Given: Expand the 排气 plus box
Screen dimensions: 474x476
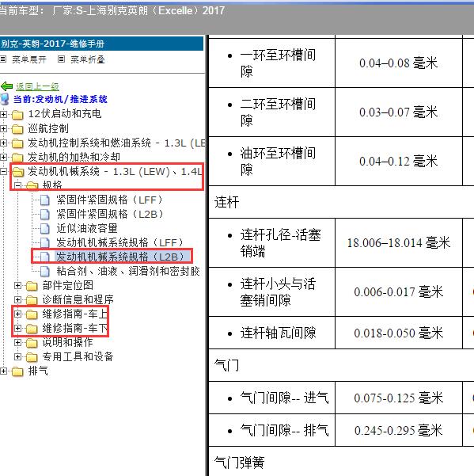Looking at the screenshot, I should (3, 371).
